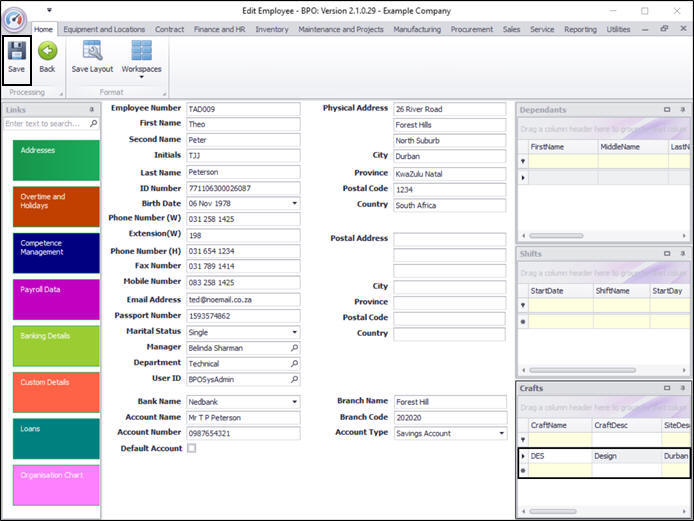Open the Payroll Data link tile

coord(56,299)
